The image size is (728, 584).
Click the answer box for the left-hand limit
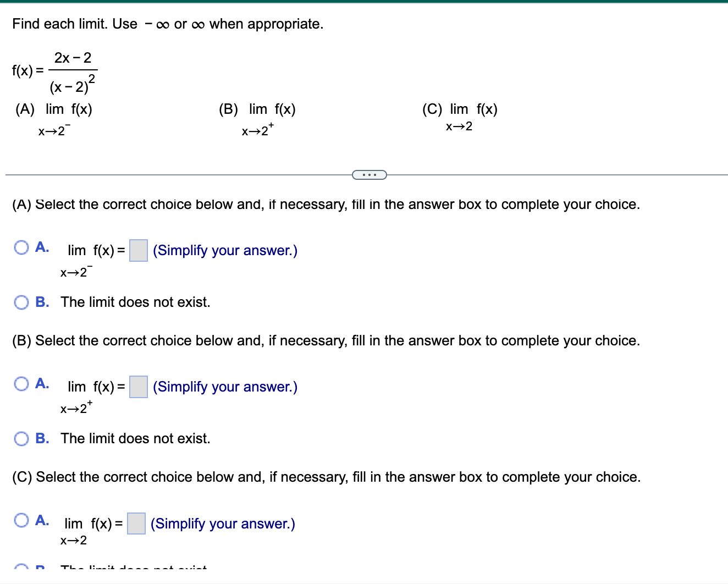[x=137, y=251]
